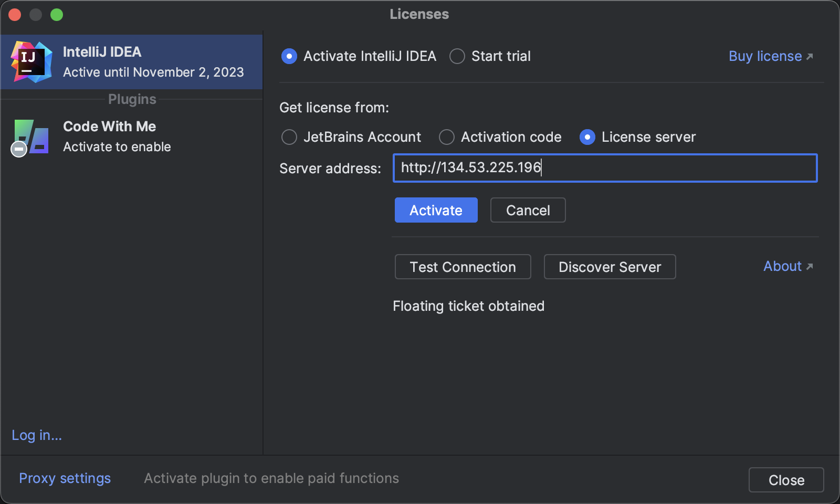Click the 'Floating ticket obtained' status text

[x=469, y=306]
